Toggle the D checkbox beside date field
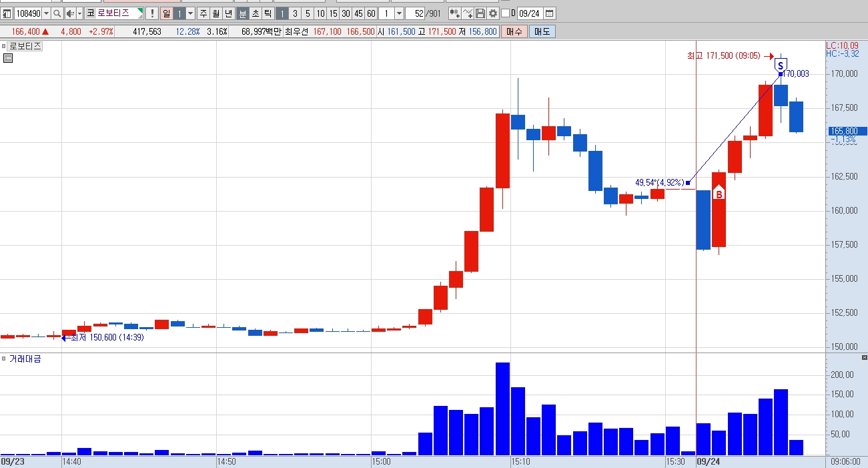The width and height of the screenshot is (868, 468). coord(505,13)
